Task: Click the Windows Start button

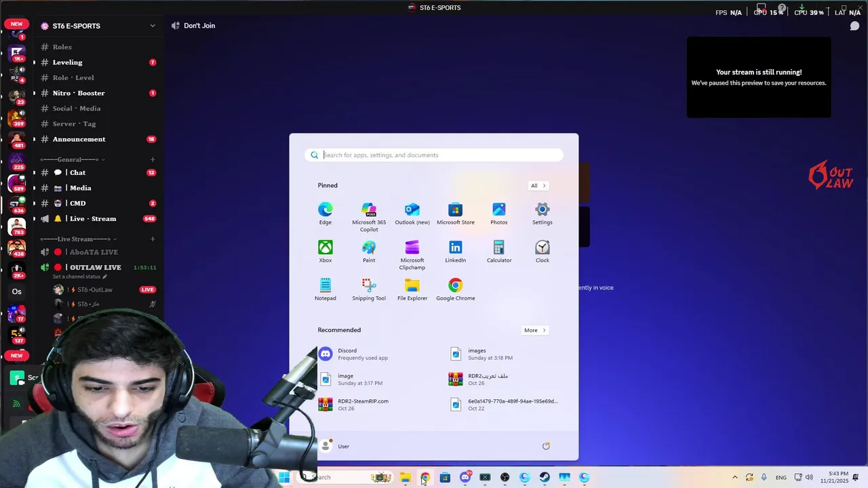Action: (x=283, y=478)
